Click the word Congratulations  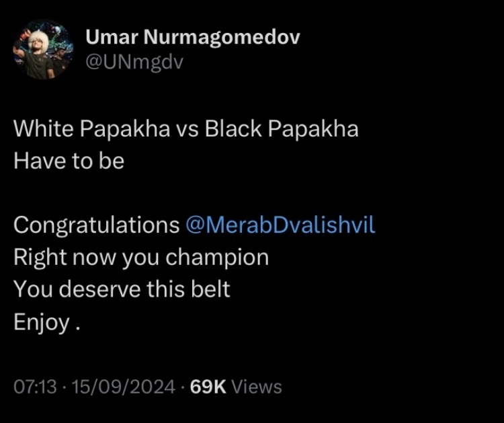pos(96,225)
